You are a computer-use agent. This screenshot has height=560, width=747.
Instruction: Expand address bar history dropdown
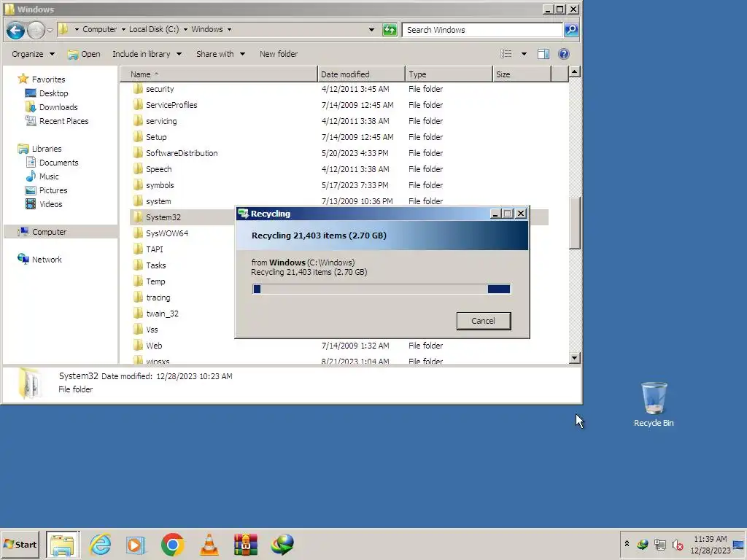coord(371,29)
